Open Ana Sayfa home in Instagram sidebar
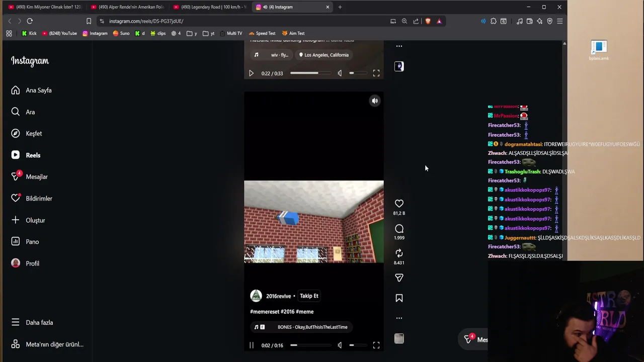This screenshot has height=362, width=644. pyautogui.click(x=31, y=90)
